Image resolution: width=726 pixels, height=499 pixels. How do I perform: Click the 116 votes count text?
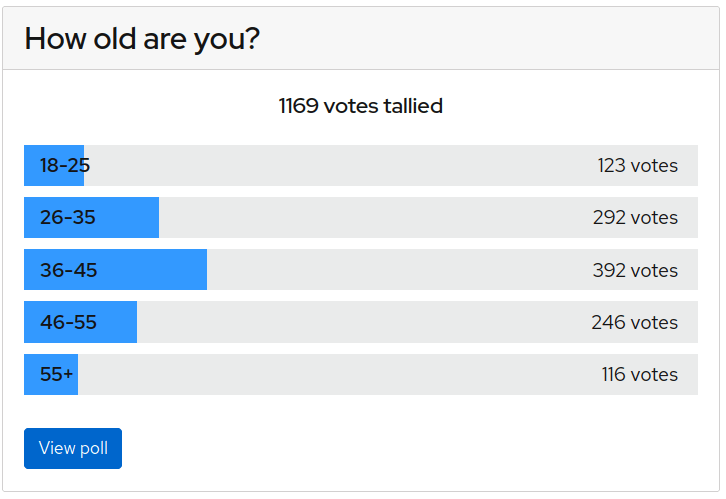point(639,374)
